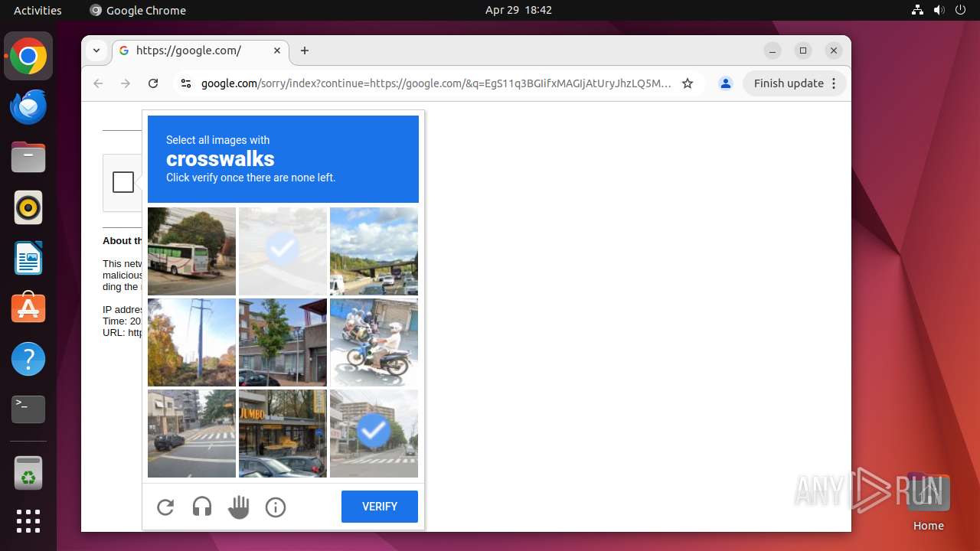Open a new tab with plus button
Image resolution: width=980 pixels, height=551 pixels.
tap(305, 51)
